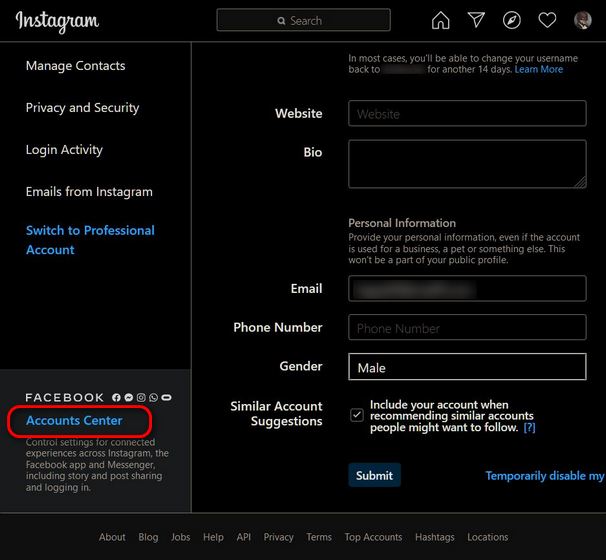Open the Terms footer link

(319, 537)
